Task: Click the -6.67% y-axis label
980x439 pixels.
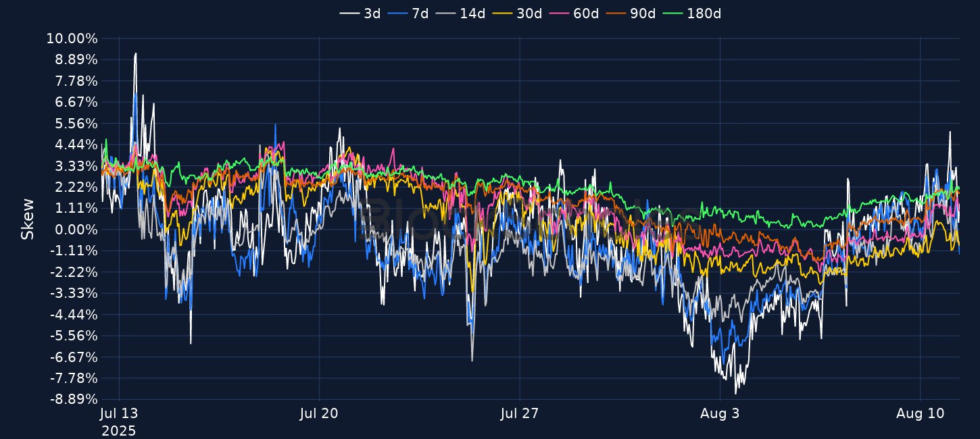Action: click(x=74, y=357)
